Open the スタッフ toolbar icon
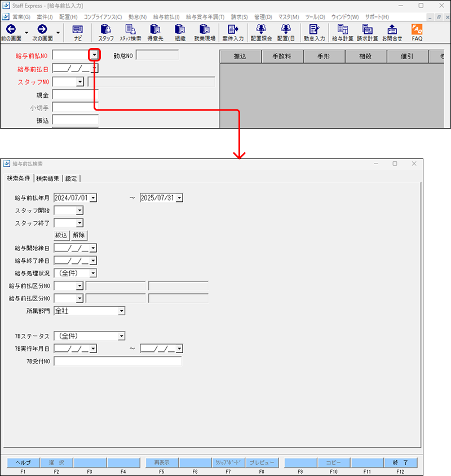Image resolution: width=451 pixels, height=476 pixels. point(105,32)
